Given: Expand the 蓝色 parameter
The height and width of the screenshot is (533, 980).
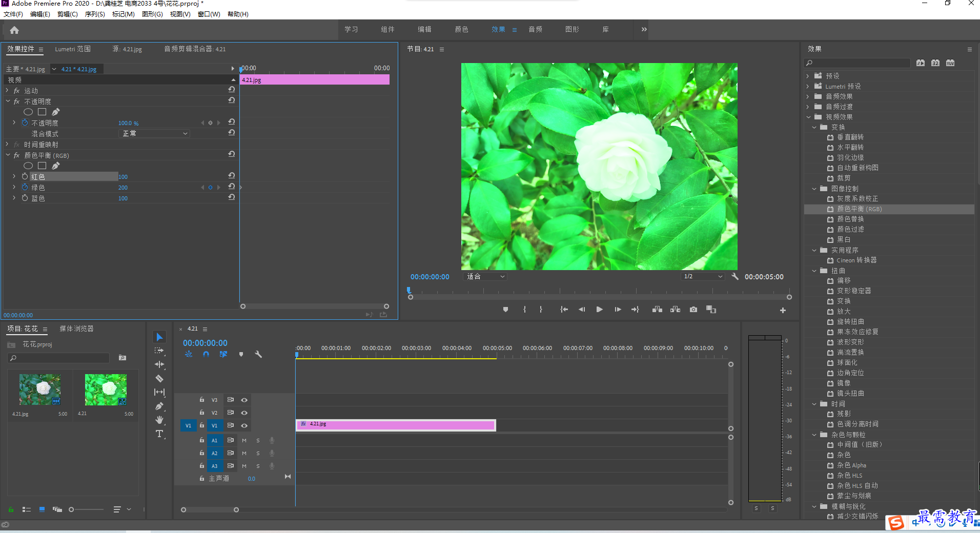Looking at the screenshot, I should [14, 198].
